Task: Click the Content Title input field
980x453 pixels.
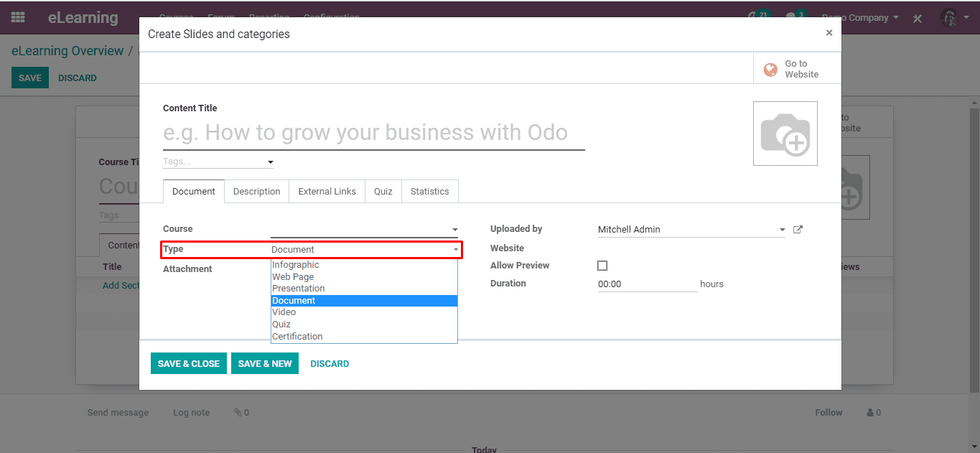Action: coord(373,133)
